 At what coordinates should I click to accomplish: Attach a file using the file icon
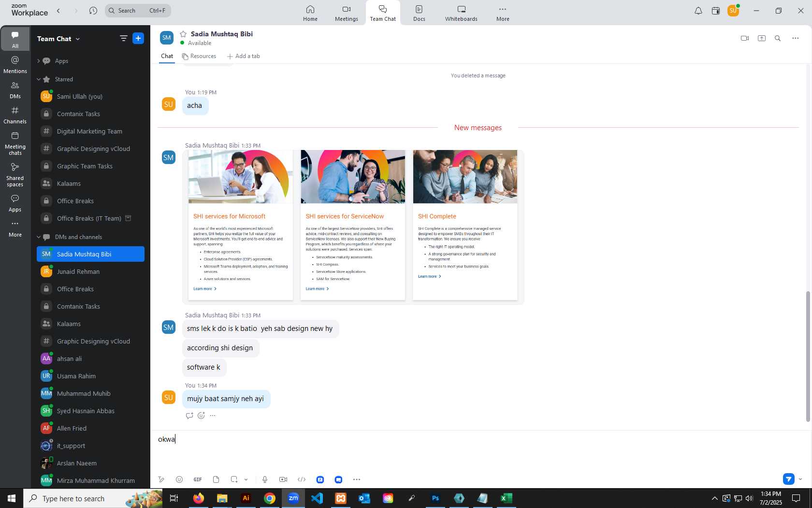pos(216,479)
